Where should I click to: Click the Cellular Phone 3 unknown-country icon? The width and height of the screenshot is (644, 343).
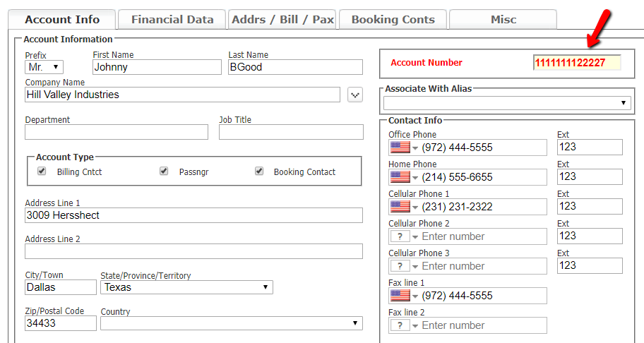400,266
